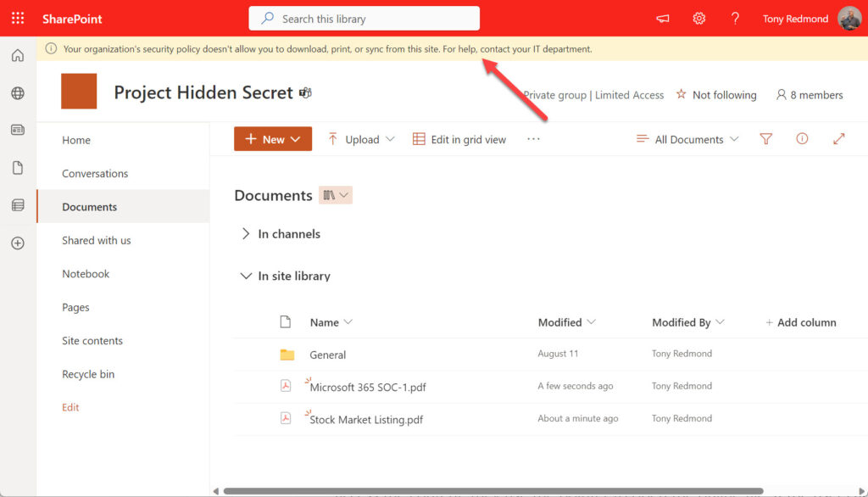Open Stock Market Listing.pdf
Screen dimensions: 868x497
coord(366,420)
